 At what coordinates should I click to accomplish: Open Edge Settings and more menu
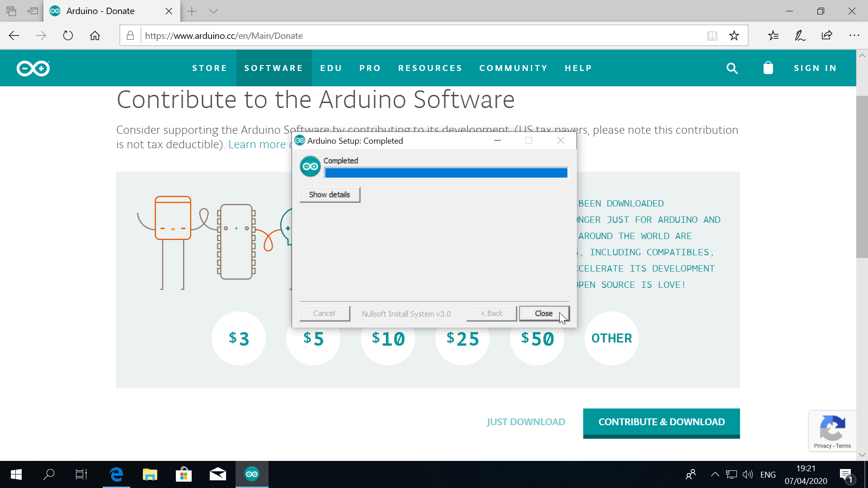[854, 36]
